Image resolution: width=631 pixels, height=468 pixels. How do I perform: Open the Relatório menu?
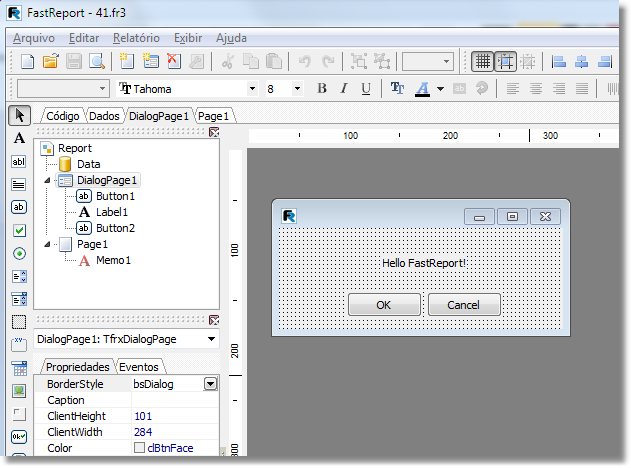136,38
